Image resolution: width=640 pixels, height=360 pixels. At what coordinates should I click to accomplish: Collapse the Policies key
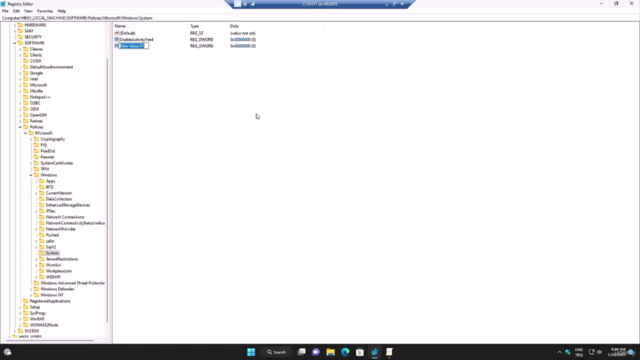tap(20, 127)
